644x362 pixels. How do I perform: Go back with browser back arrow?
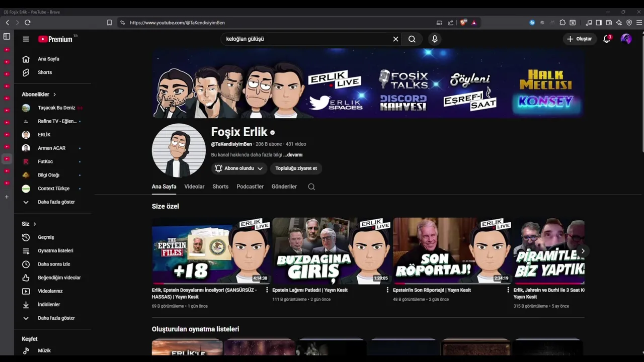[8, 23]
